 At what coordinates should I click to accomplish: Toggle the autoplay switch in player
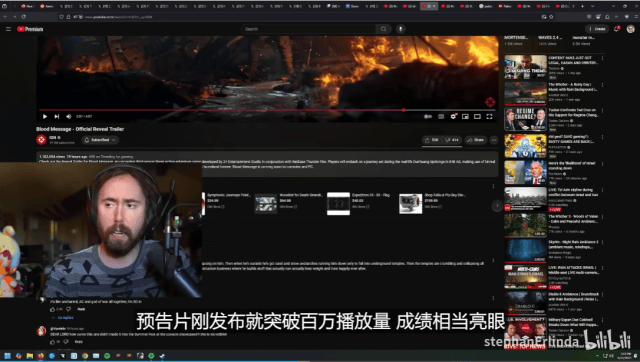point(428,117)
